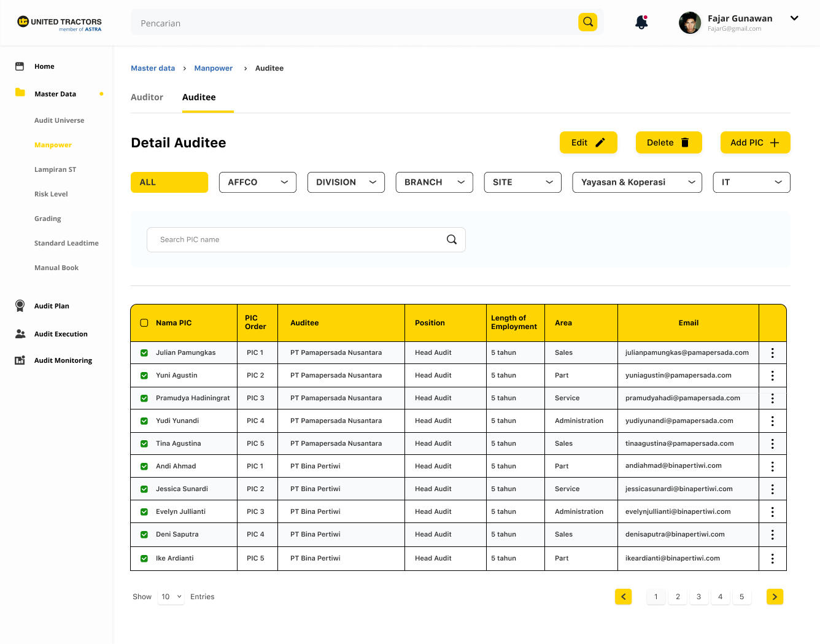Open the notification bell

pos(641,23)
